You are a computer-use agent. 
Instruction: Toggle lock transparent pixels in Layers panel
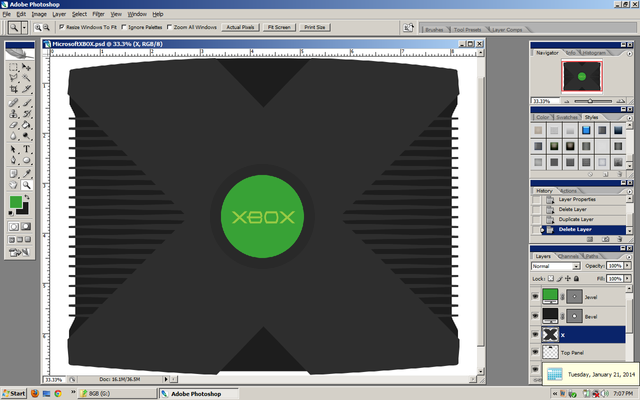[x=551, y=278]
